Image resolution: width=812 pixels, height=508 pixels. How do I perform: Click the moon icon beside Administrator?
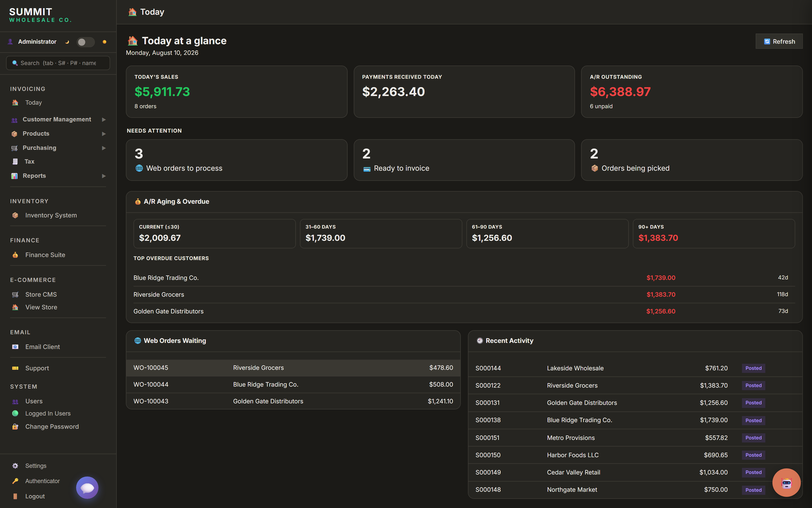[x=67, y=42]
